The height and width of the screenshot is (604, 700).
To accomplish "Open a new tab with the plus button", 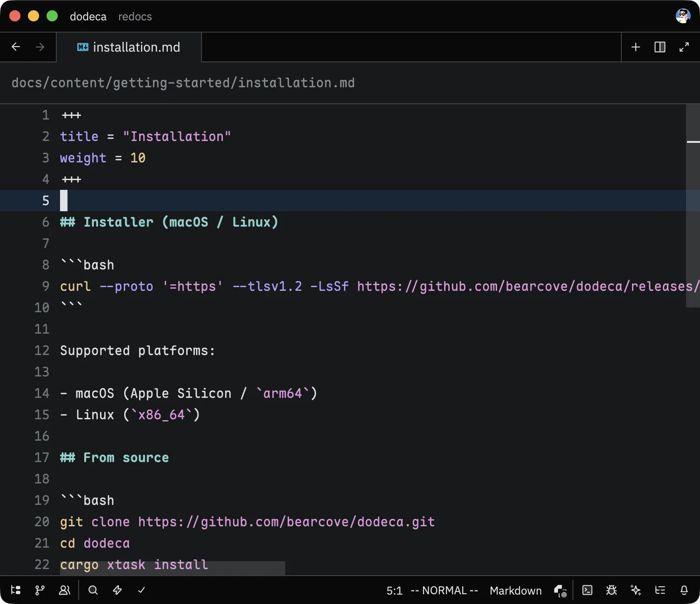I will coord(636,47).
